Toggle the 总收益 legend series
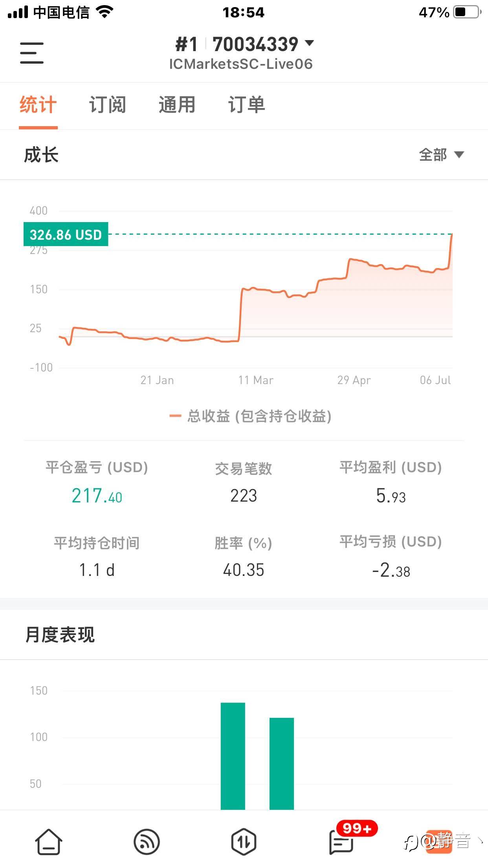Screen dimensions: 488x868 (x=250, y=416)
